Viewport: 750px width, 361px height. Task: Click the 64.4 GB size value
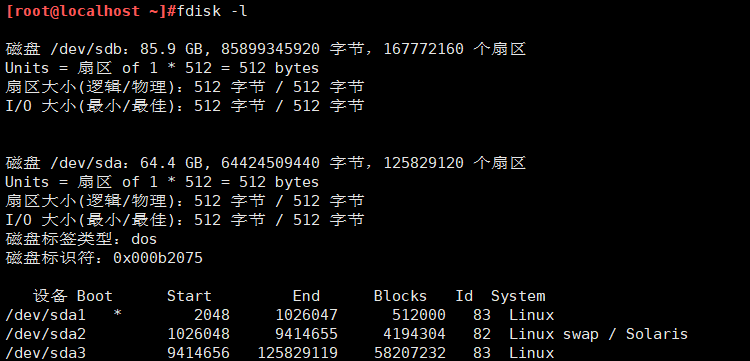tap(171, 163)
